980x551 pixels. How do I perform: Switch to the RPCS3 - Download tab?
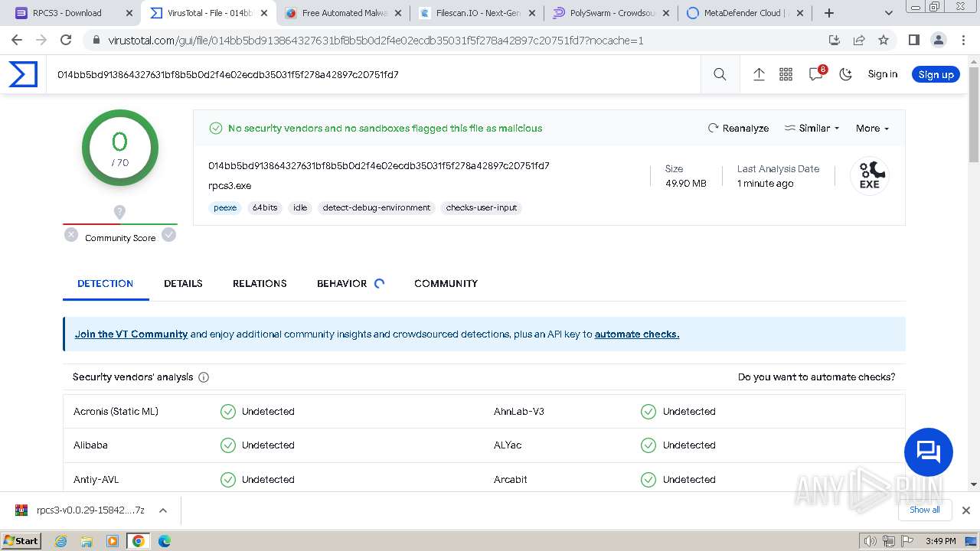75,13
